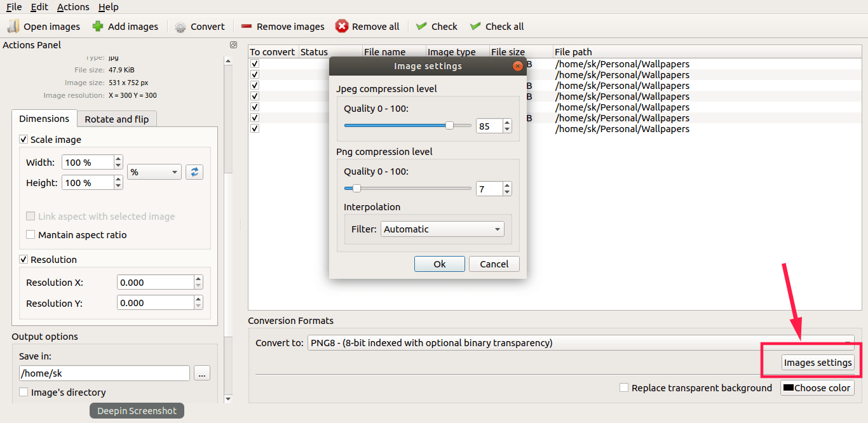The width and height of the screenshot is (868, 423).
Task: Enable Maintain aspect ratio
Action: [30, 234]
